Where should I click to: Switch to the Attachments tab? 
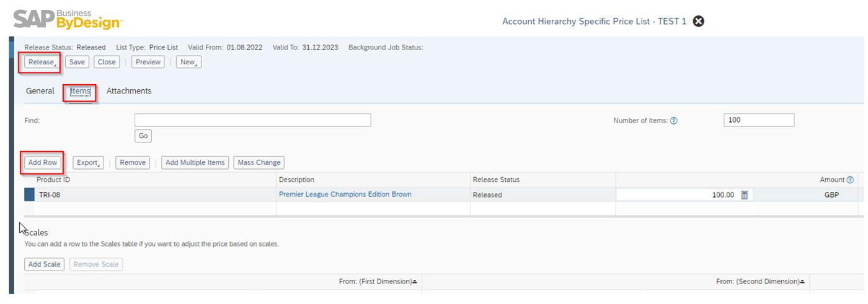[129, 91]
